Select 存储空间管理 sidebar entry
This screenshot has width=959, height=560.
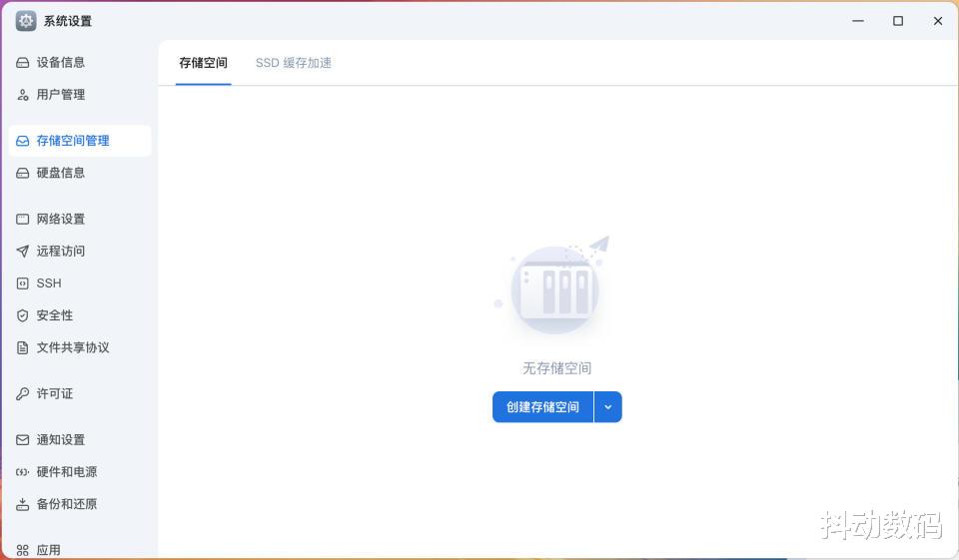[80, 141]
